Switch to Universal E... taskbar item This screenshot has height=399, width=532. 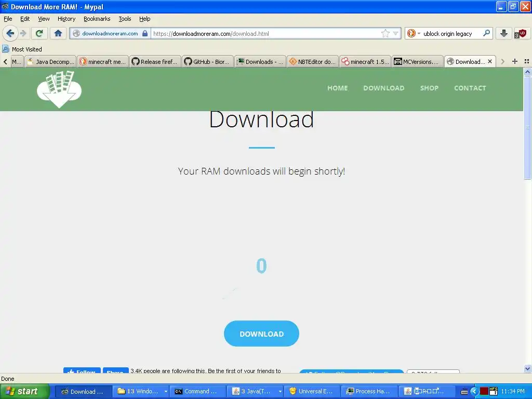click(312, 391)
